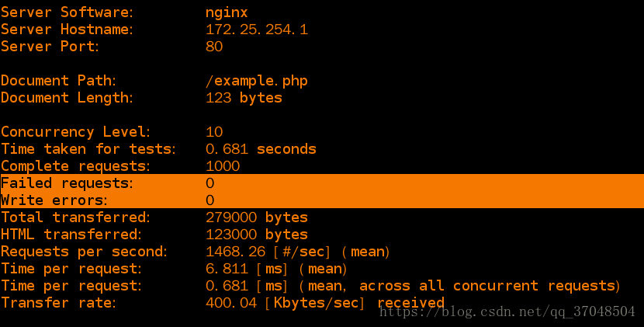644x327 pixels.
Task: Click the 'HTML transferred:' label
Action: click(71, 235)
